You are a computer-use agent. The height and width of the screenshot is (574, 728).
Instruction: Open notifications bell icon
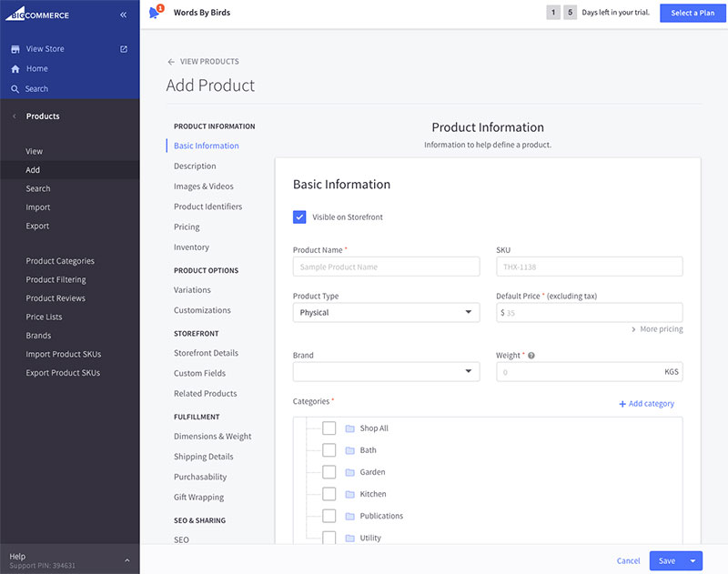point(155,12)
